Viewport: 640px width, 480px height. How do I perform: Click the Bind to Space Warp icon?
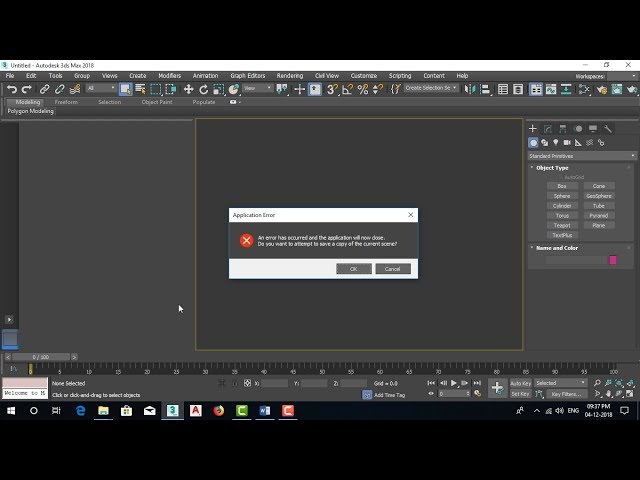click(75, 89)
